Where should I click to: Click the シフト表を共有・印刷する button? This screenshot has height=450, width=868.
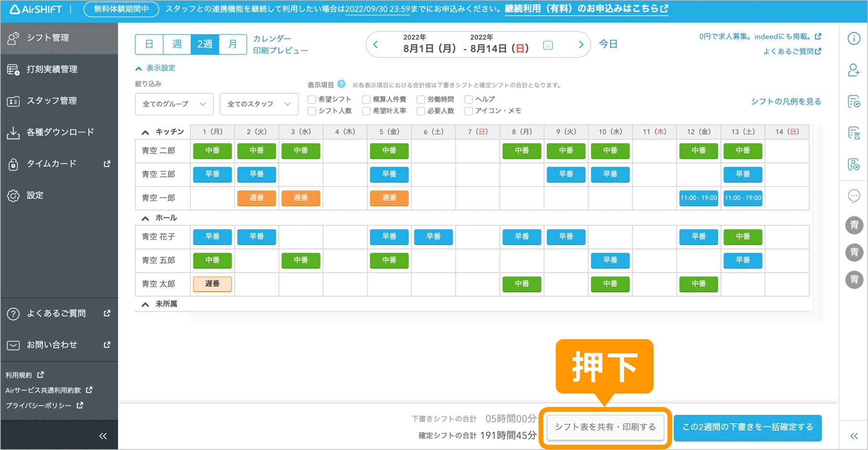[605, 427]
